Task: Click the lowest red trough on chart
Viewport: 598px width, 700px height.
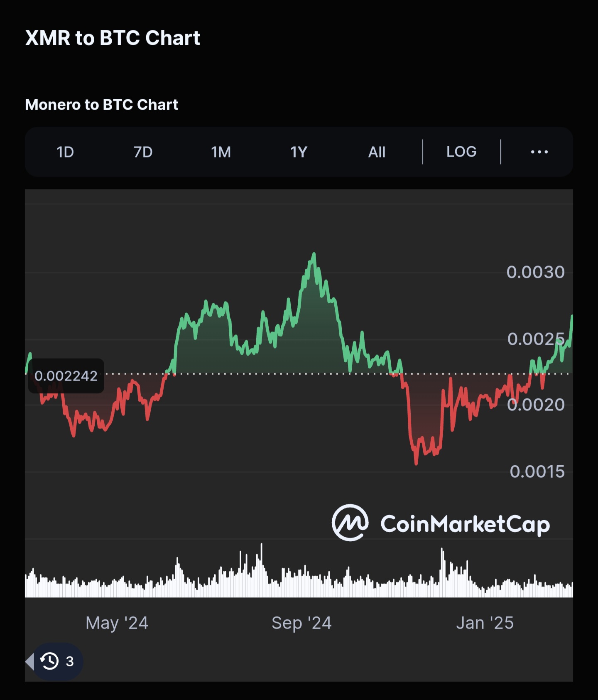Action: click(x=416, y=462)
